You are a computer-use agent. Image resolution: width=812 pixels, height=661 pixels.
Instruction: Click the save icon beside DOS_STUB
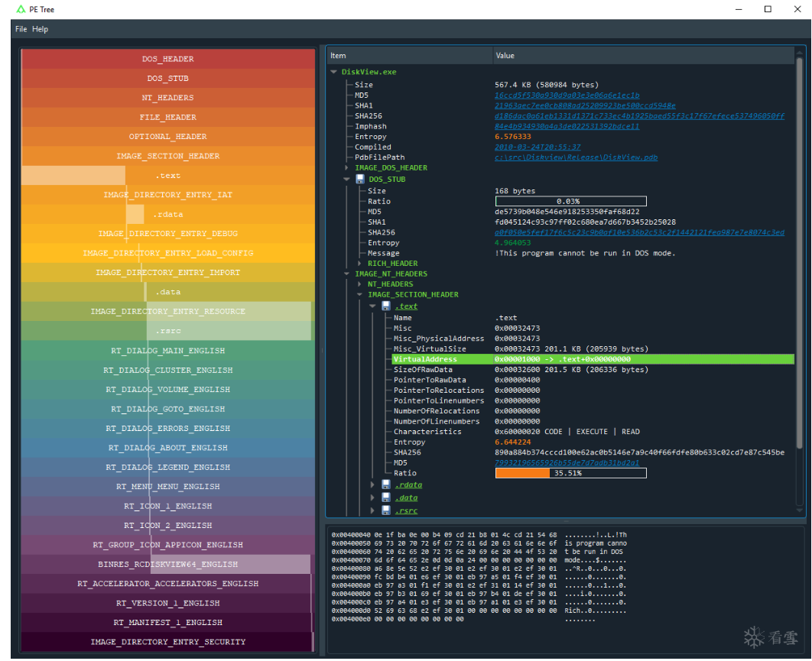pyautogui.click(x=360, y=179)
